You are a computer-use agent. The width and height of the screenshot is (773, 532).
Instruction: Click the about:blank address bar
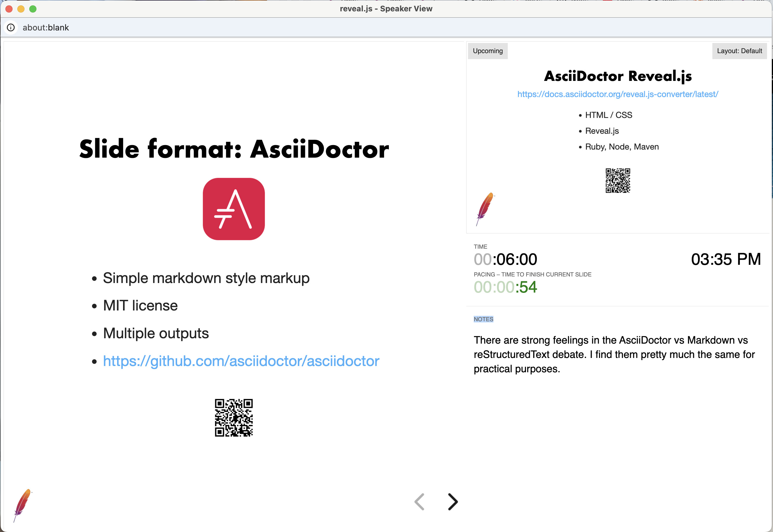point(46,27)
